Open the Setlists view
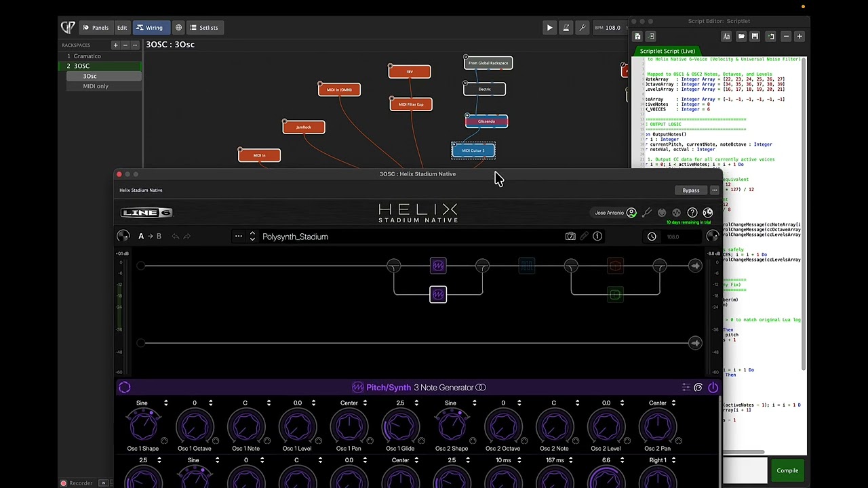The width and height of the screenshot is (868, 488). (204, 28)
